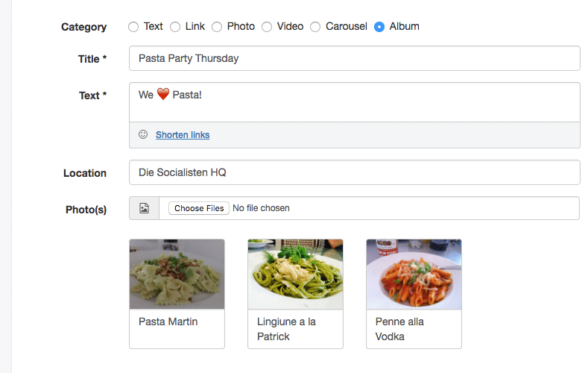Screen dimensions: 588x373
Task: Select the Link category radio button
Action: click(x=175, y=27)
